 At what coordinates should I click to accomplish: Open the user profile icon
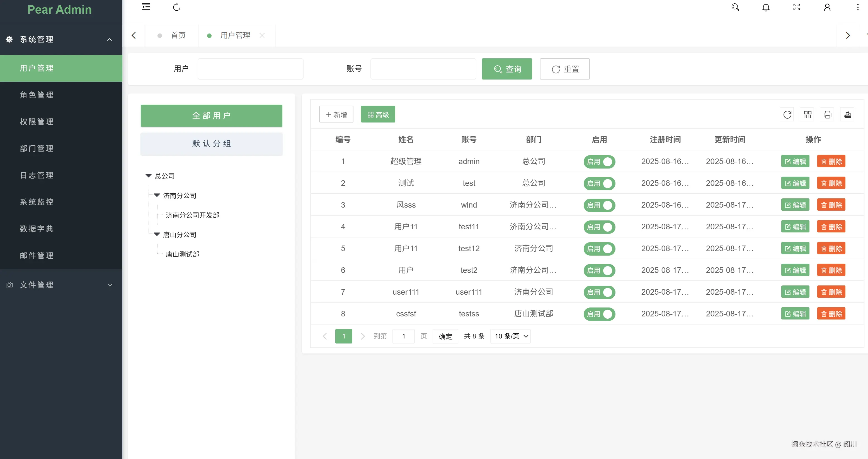[x=827, y=7]
